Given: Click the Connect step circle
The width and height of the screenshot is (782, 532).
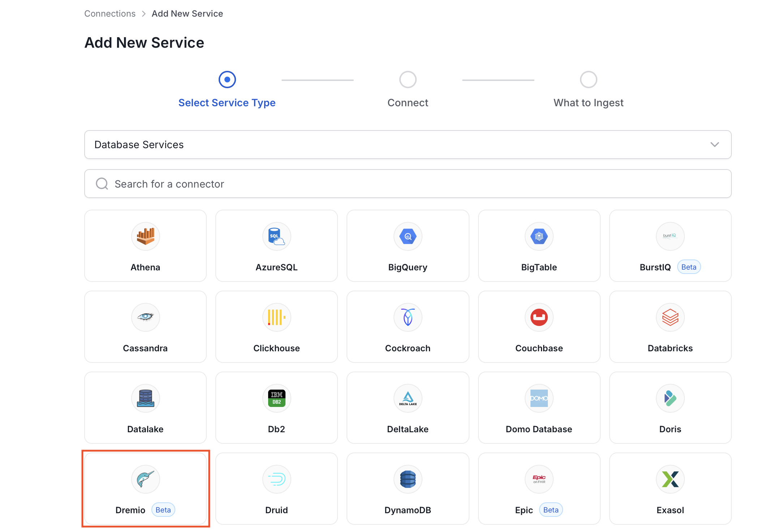Looking at the screenshot, I should coord(408,80).
